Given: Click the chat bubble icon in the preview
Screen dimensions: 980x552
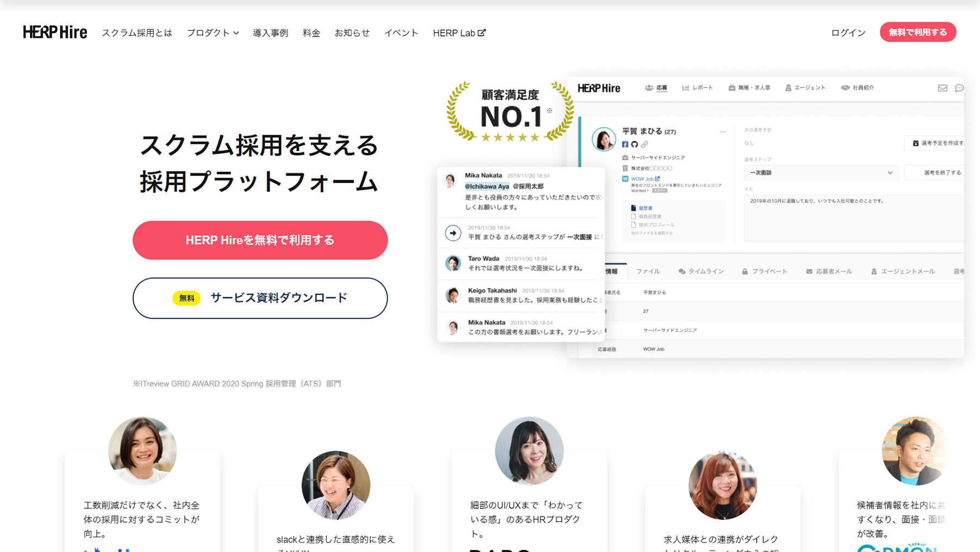Looking at the screenshot, I should (x=959, y=88).
